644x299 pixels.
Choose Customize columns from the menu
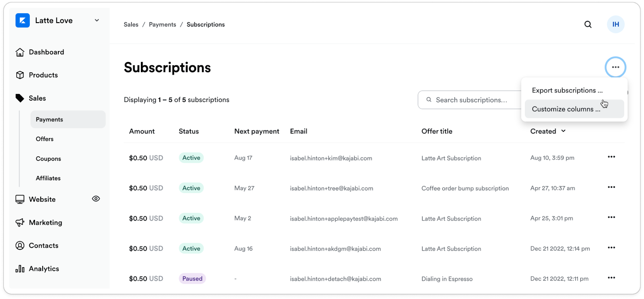(566, 109)
